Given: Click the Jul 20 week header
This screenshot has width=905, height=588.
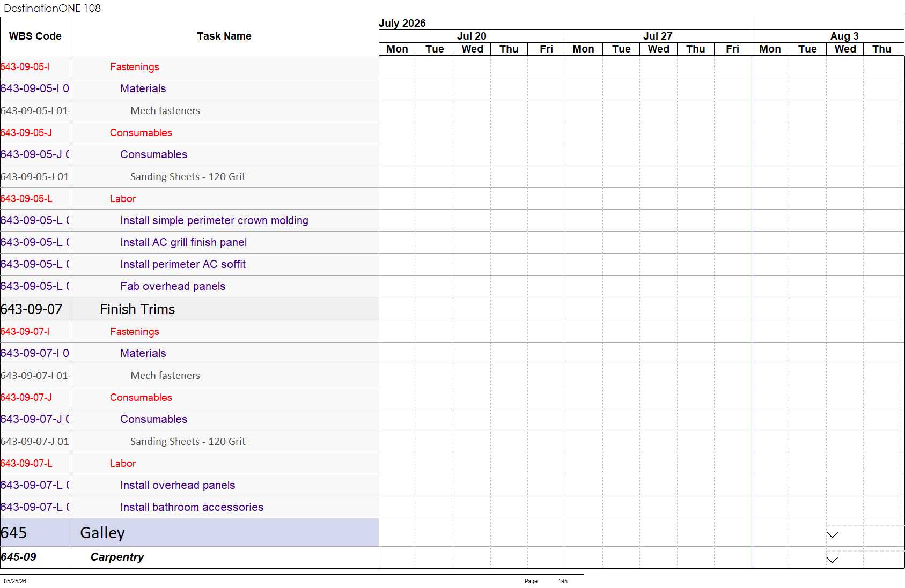Looking at the screenshot, I should [472, 36].
